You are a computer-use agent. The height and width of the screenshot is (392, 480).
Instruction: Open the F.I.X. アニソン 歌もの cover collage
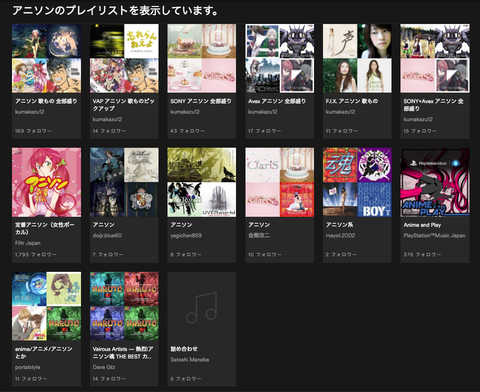[357, 58]
